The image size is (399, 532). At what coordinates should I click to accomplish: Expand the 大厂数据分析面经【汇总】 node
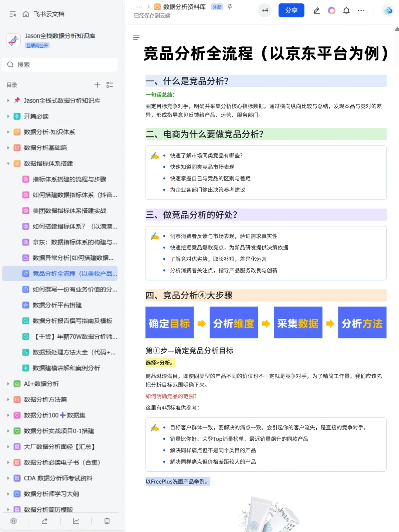coord(8,447)
